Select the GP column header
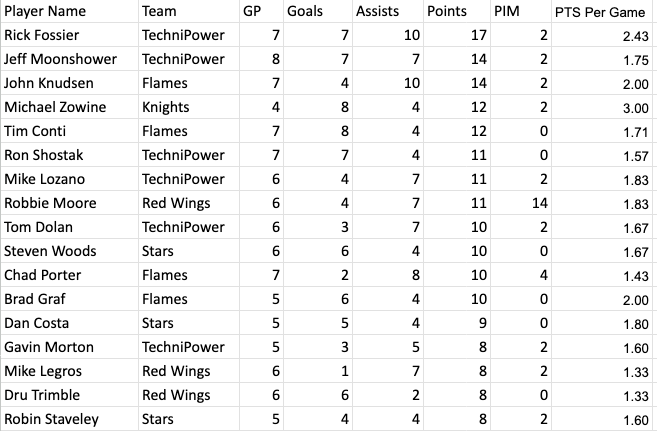Screen dimensions: 657x431 (x=261, y=11)
